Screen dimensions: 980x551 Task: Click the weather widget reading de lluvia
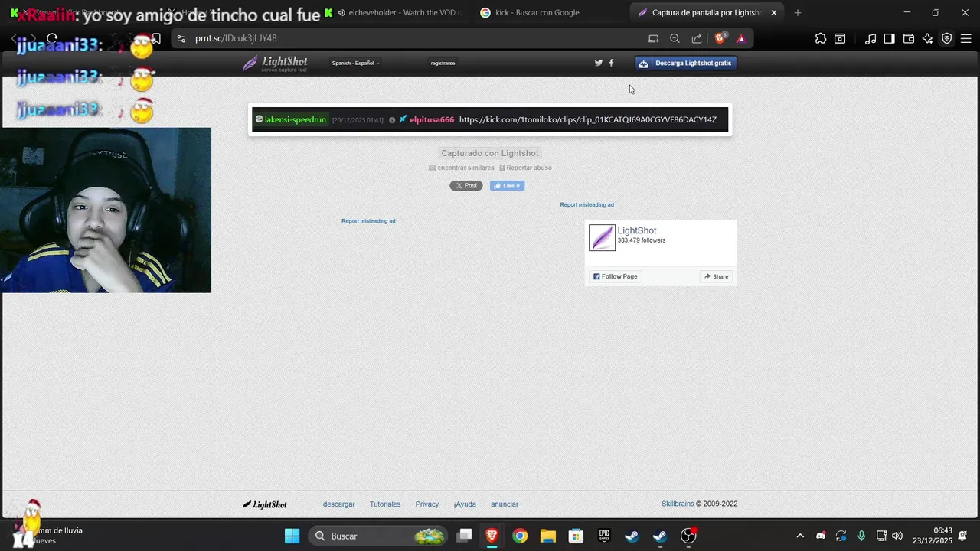click(47, 535)
